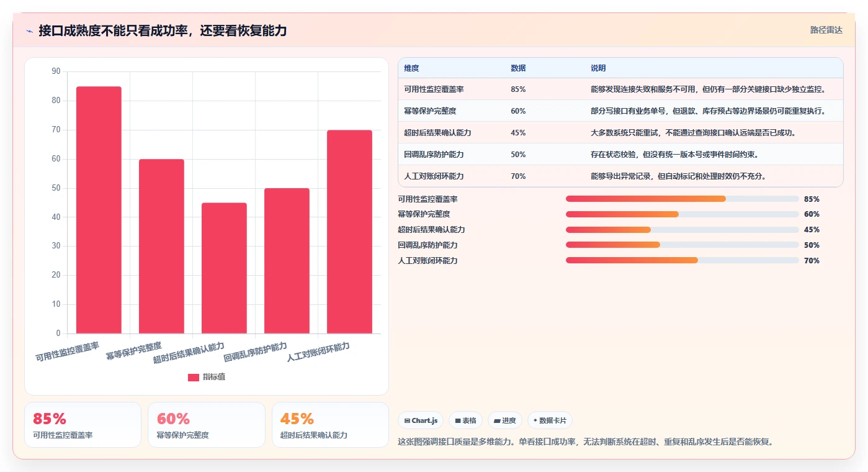This screenshot has width=868, height=472.
Task: Select the Chart.js tag chip
Action: [421, 420]
